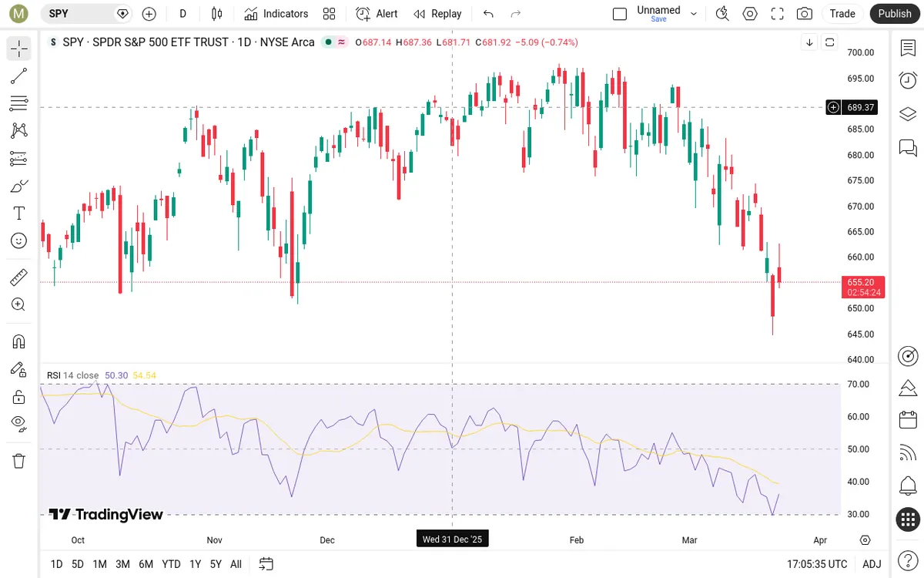
Task: Select the brush drawing tool
Action: point(19,186)
